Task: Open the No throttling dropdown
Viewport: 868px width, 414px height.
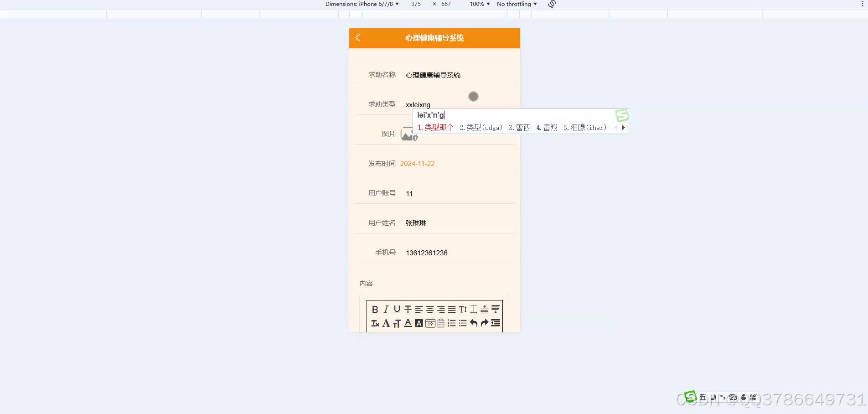Action: 516,4
